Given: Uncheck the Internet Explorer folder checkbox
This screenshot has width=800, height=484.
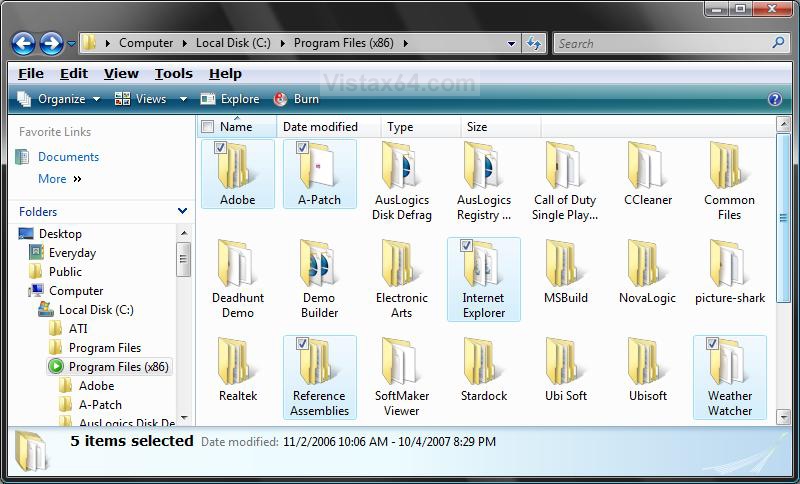Looking at the screenshot, I should (466, 245).
